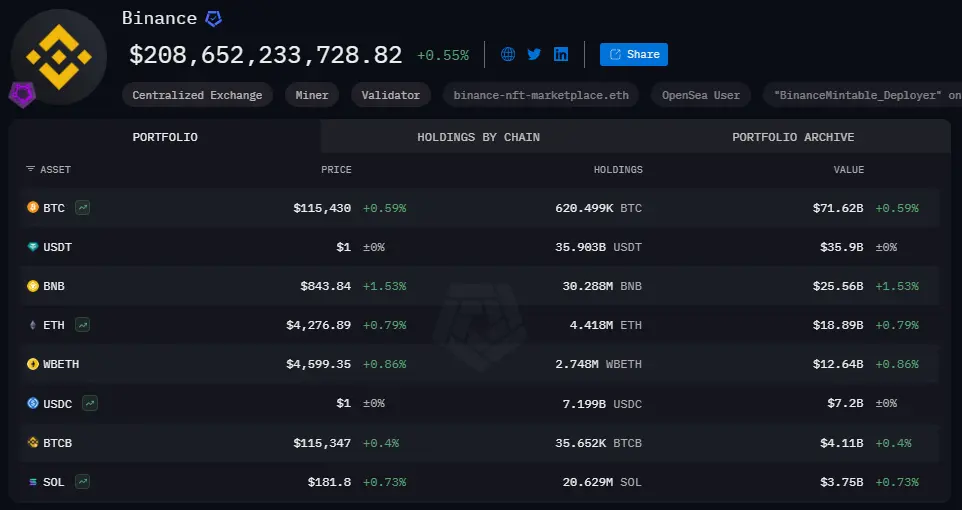Click the chart icon next to USDC
The width and height of the screenshot is (962, 510).
[x=90, y=403]
